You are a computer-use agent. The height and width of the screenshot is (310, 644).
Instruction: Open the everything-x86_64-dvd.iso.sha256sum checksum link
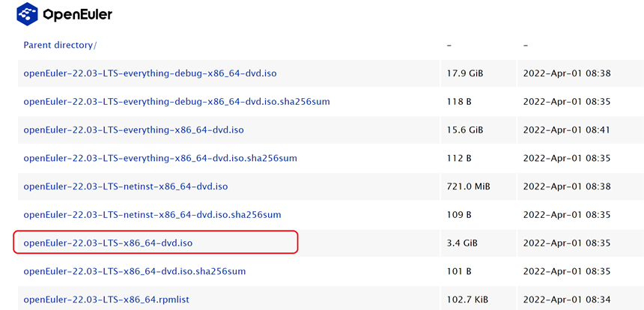point(160,158)
